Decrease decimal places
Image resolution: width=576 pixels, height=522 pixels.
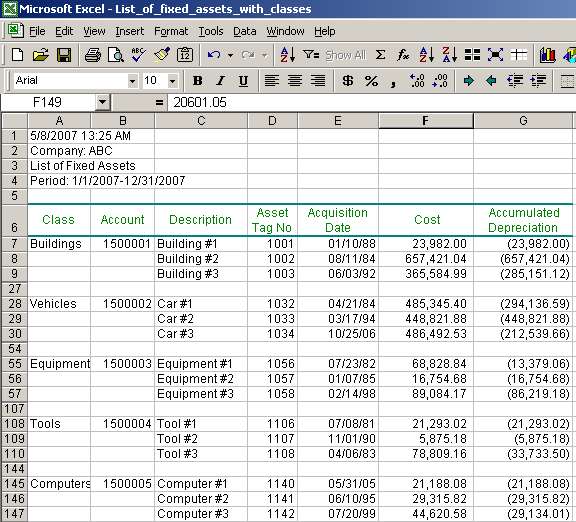point(440,80)
